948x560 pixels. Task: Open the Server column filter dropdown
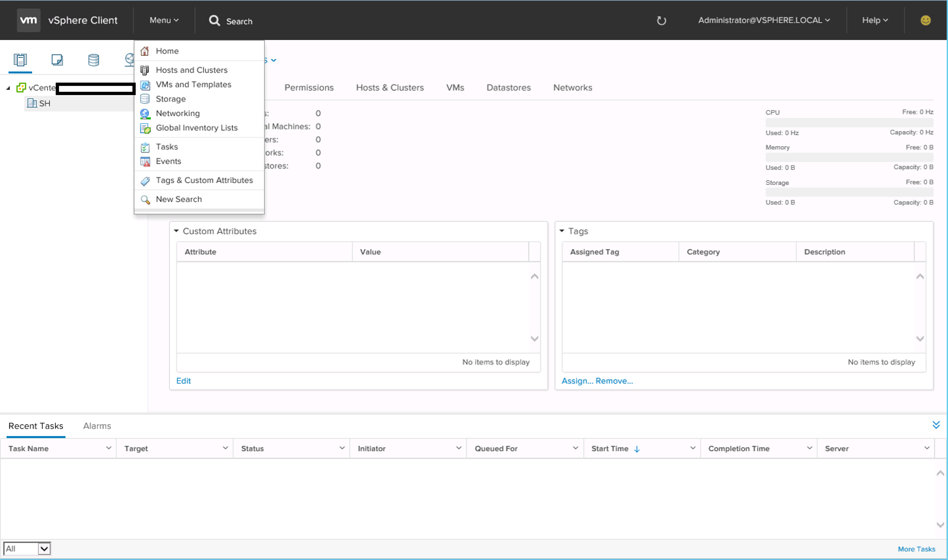[x=926, y=449]
